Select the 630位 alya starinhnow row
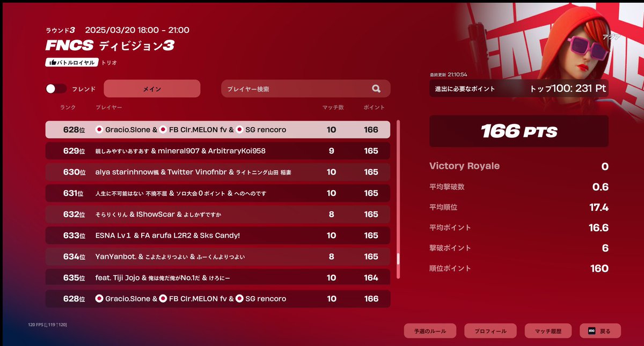The width and height of the screenshot is (644, 346). pos(217,172)
